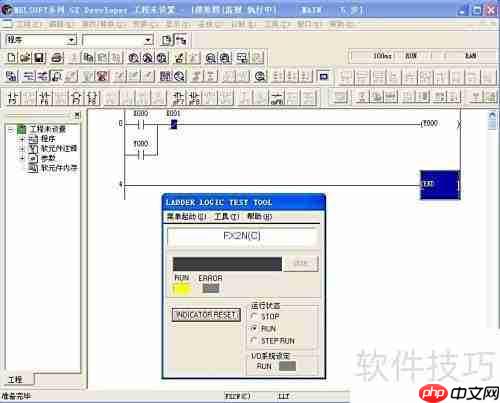
Task: Expand the 程序 tree node
Action: tap(22, 139)
